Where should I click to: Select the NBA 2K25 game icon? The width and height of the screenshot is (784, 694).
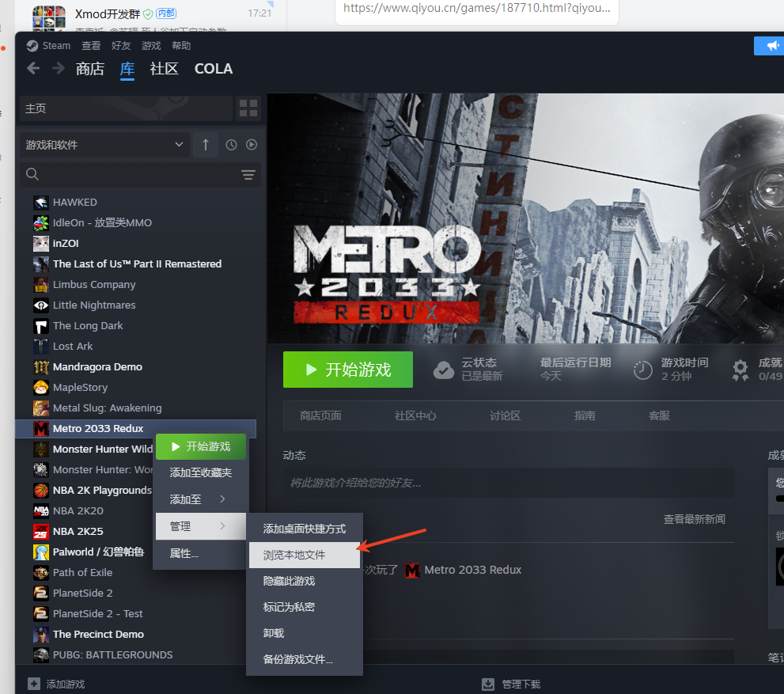point(41,532)
